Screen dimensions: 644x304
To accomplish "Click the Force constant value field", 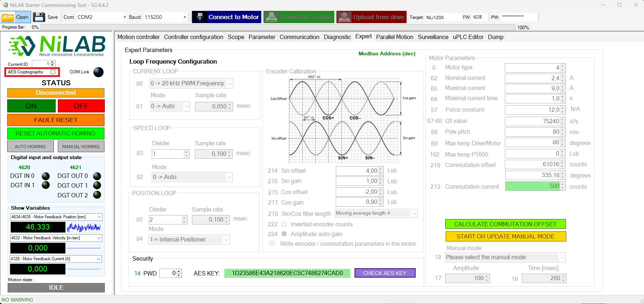I will [535, 110].
